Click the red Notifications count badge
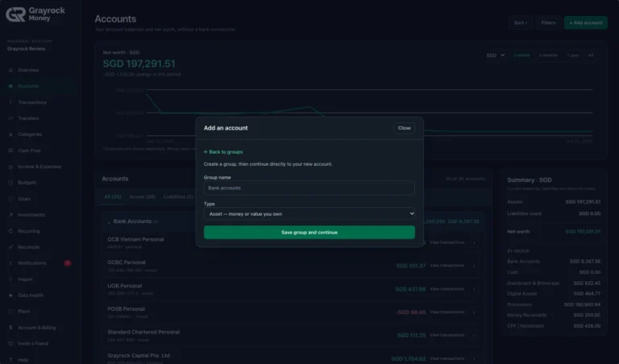This screenshot has width=619, height=364. pos(68,263)
